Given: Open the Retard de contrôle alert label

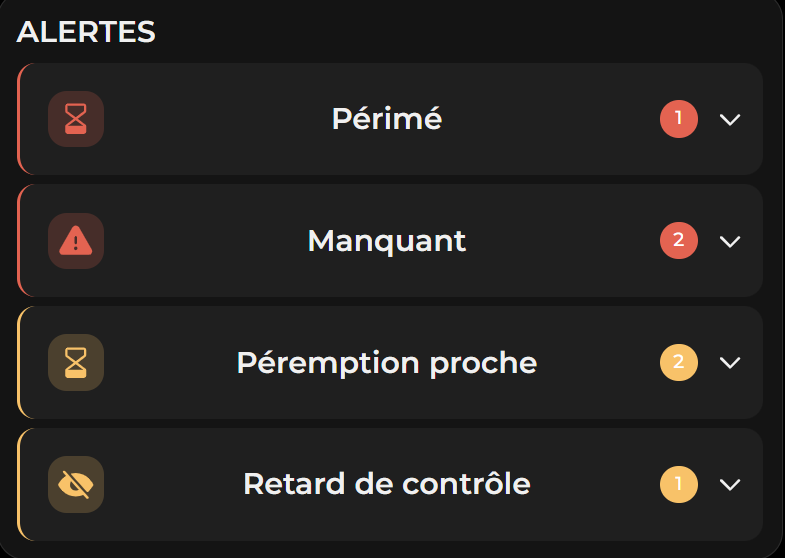Looking at the screenshot, I should click(387, 484).
